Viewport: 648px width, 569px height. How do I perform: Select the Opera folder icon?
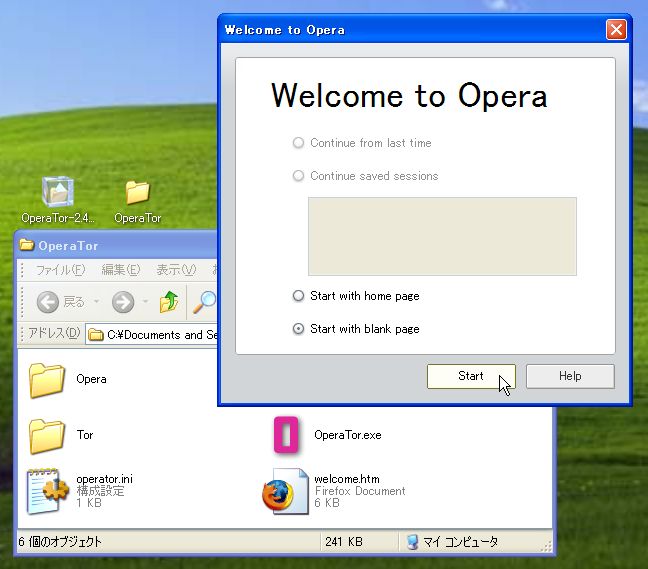47,380
